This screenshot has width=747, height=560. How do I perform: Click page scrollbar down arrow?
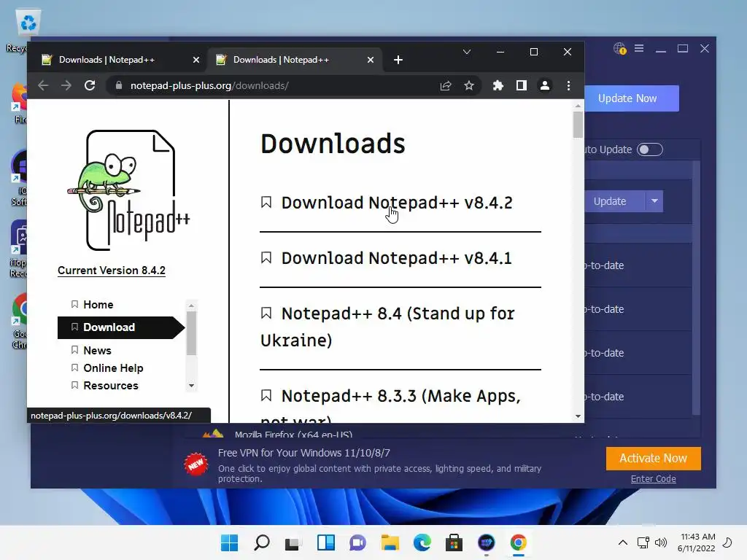pyautogui.click(x=578, y=416)
